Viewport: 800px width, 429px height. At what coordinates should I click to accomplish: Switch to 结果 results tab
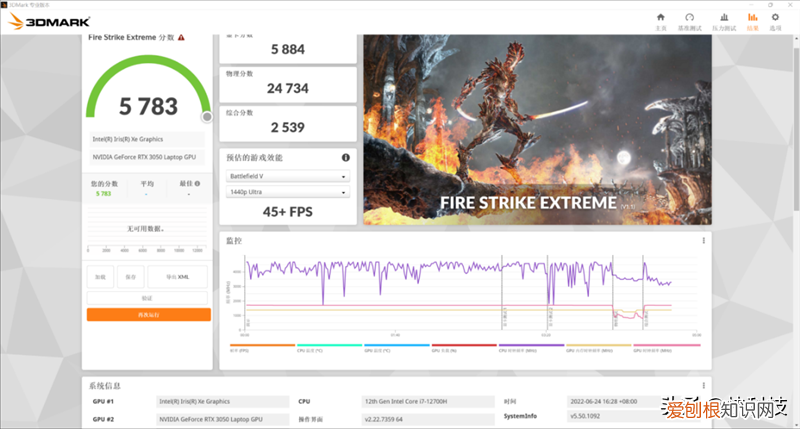point(752,21)
